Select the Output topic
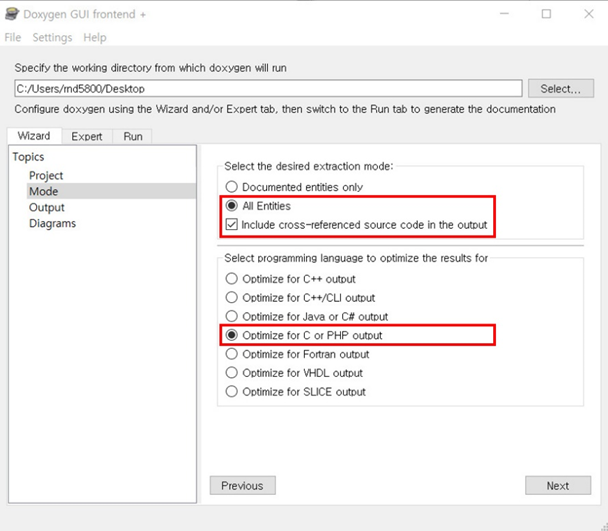Screen dimensions: 608x531 click(x=47, y=207)
